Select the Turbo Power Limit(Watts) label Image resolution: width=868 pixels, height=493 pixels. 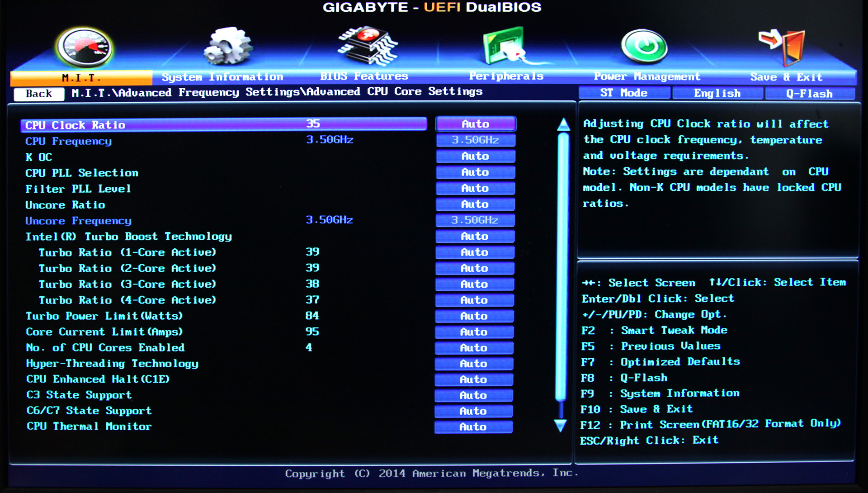pos(104,316)
